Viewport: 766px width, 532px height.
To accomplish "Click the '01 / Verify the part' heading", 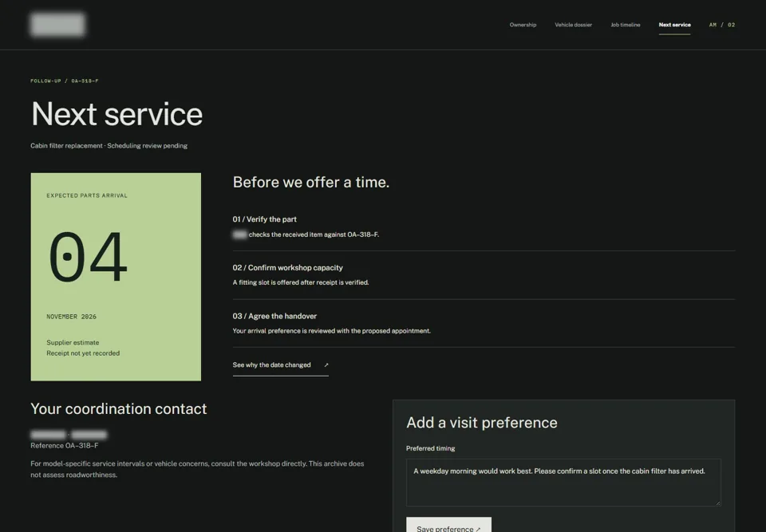I will click(x=264, y=219).
